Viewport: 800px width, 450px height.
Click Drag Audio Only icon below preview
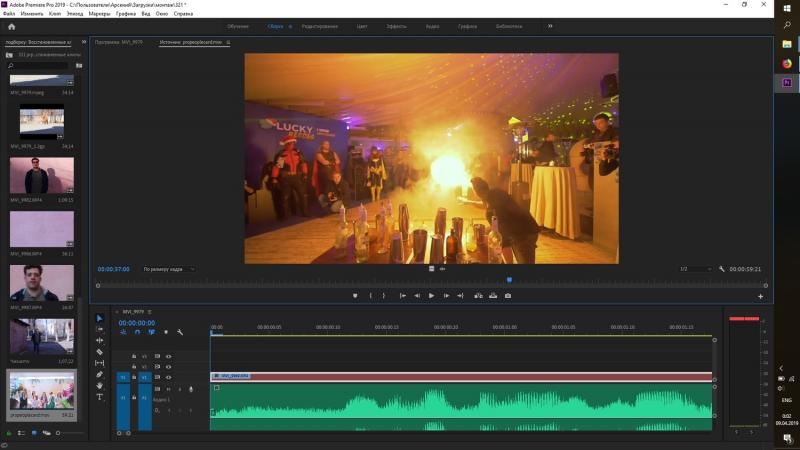(442, 269)
